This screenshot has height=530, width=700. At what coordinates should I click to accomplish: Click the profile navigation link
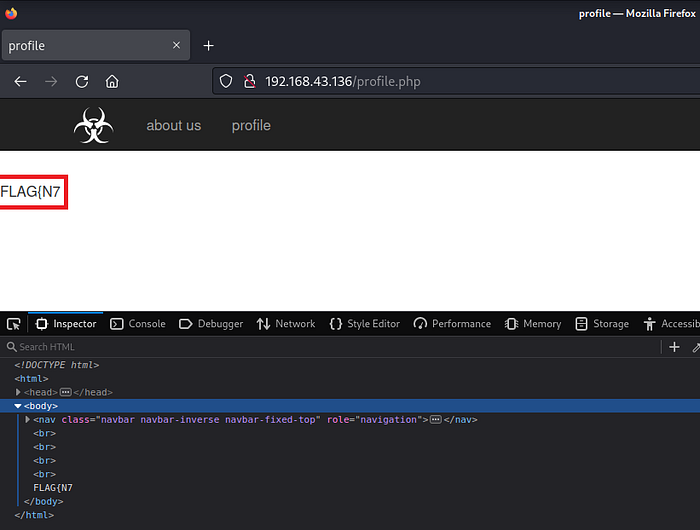[x=251, y=125]
